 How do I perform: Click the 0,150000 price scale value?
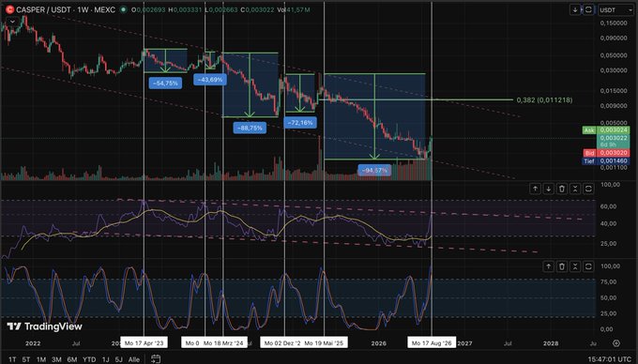(614, 23)
